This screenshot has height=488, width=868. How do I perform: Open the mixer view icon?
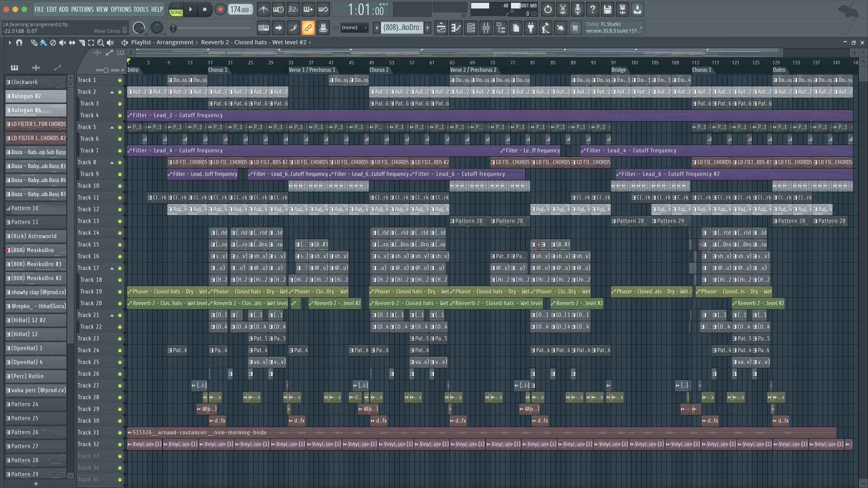click(x=486, y=28)
